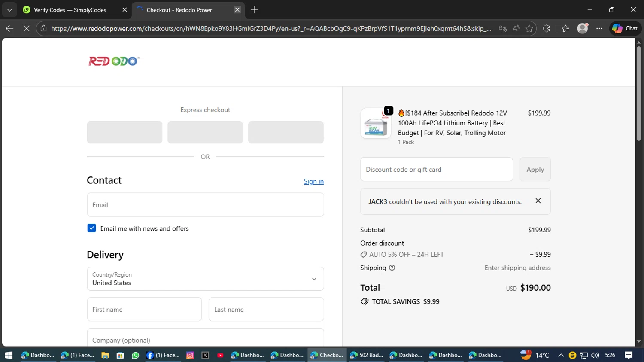The image size is (644, 362).
Task: Click the first express checkout button
Action: (125, 132)
